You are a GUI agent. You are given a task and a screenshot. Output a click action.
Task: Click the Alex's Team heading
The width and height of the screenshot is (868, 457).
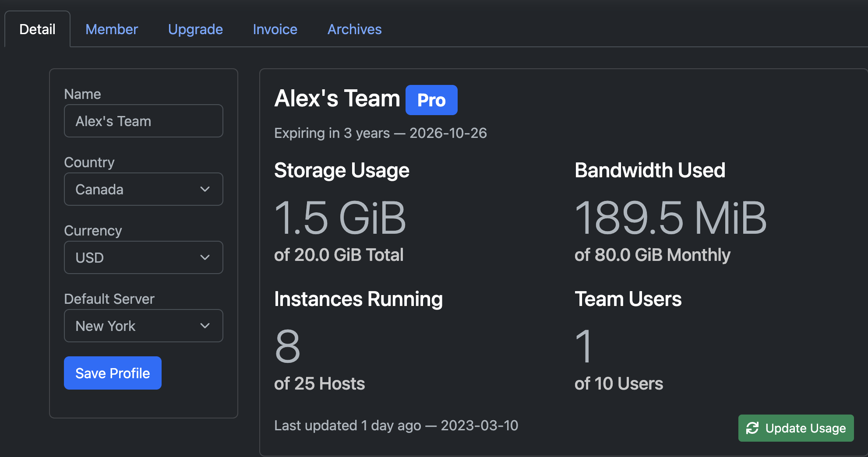pyautogui.click(x=337, y=98)
